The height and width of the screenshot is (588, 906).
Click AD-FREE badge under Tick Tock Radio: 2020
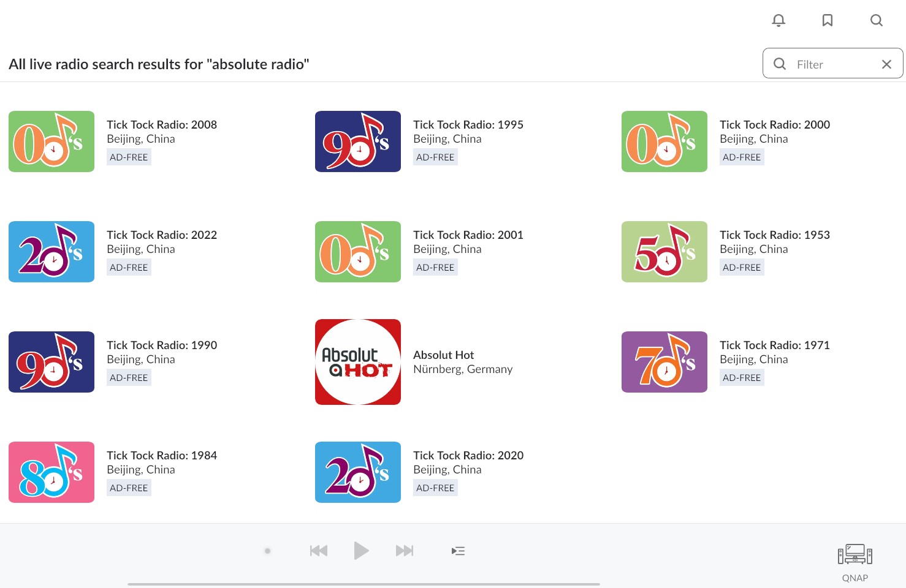435,488
